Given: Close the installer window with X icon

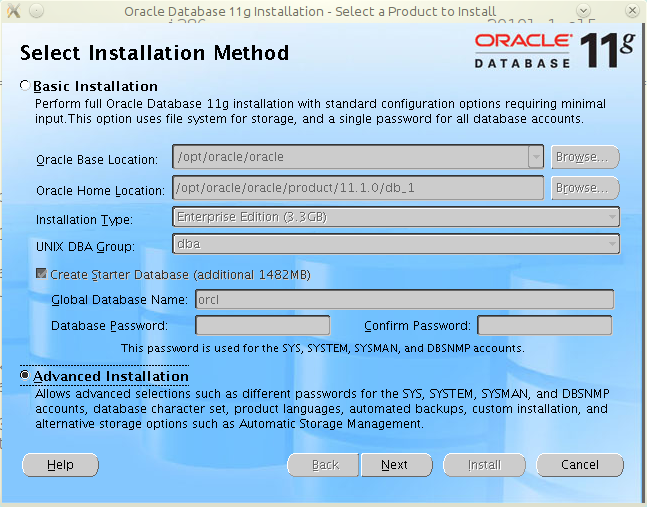Looking at the screenshot, I should [x=632, y=11].
